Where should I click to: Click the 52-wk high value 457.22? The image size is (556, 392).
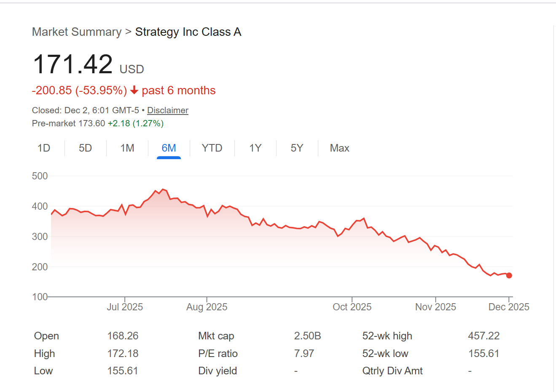(483, 336)
